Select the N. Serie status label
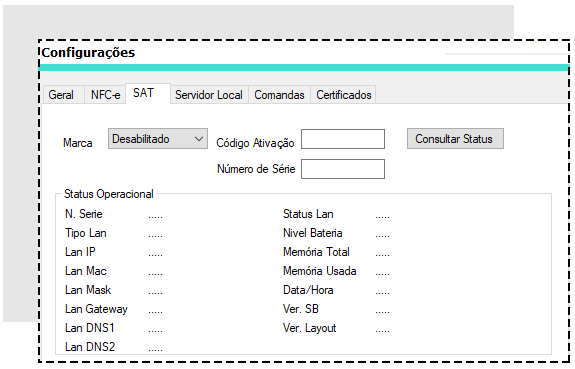Screen dimensions: 575x369 click(84, 214)
